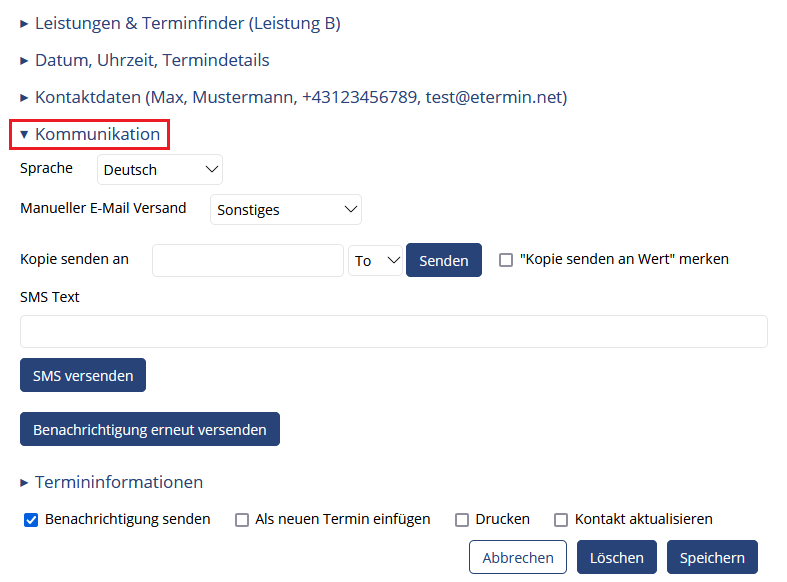Collapse the Kommunikation section
787x582 pixels.
click(x=90, y=134)
